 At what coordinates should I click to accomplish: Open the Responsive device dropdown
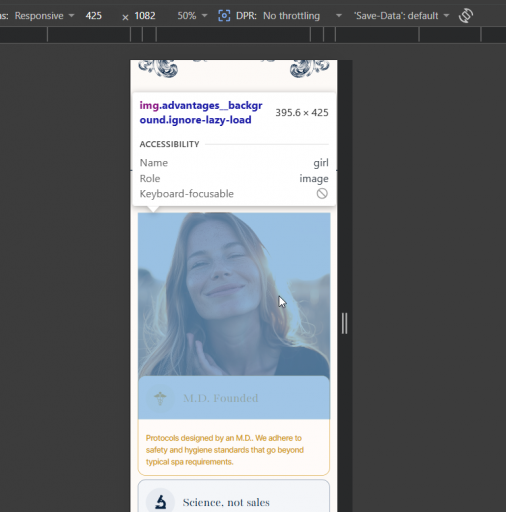click(x=44, y=16)
